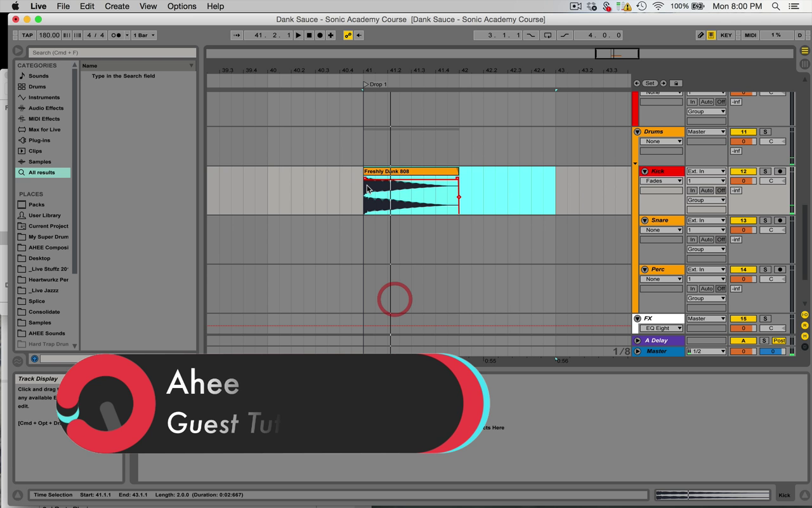Image resolution: width=812 pixels, height=508 pixels.
Task: Enable the Draw Mode pencil
Action: click(x=700, y=36)
